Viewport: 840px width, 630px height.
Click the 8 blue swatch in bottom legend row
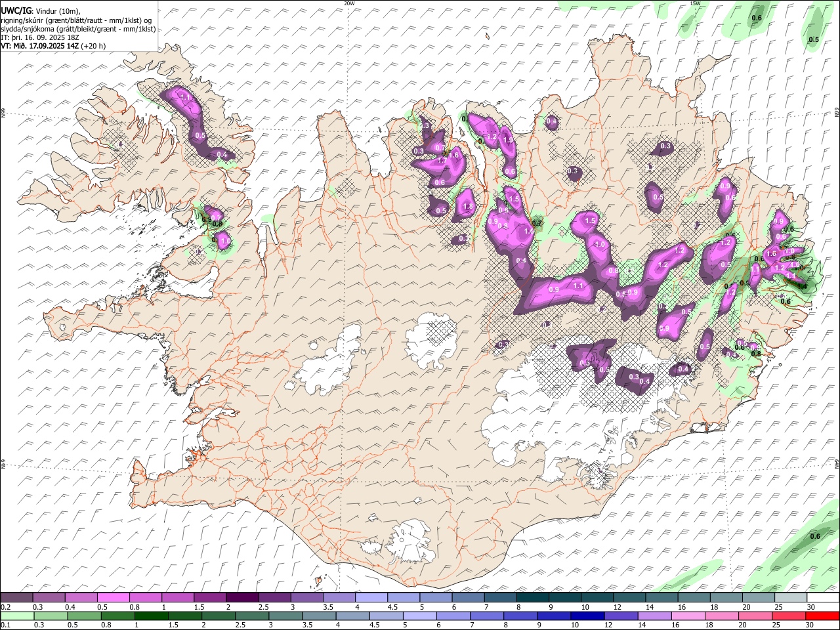click(520, 616)
